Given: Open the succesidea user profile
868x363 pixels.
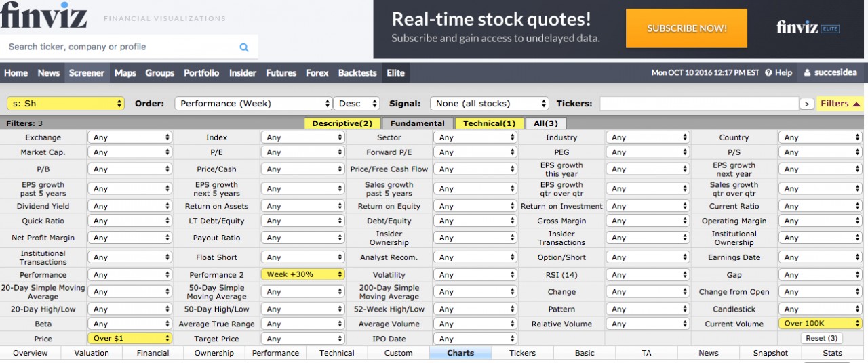Looking at the screenshot, I should tap(830, 73).
